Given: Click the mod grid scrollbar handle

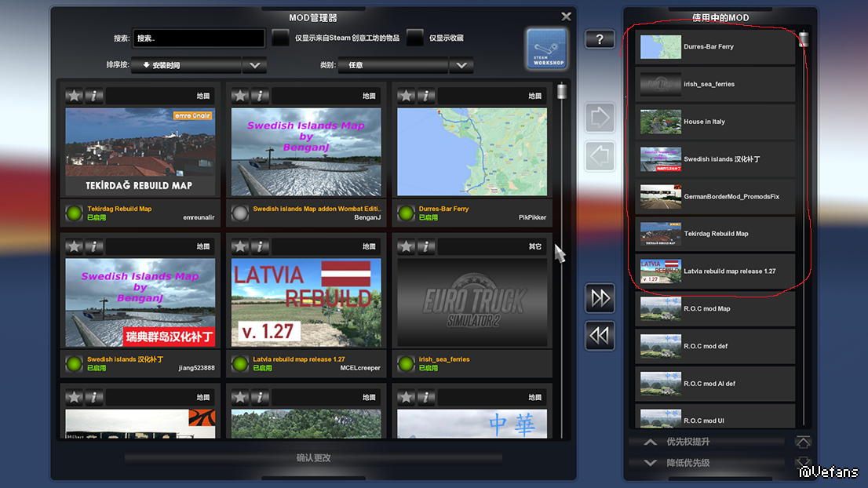Looking at the screenshot, I should 562,91.
